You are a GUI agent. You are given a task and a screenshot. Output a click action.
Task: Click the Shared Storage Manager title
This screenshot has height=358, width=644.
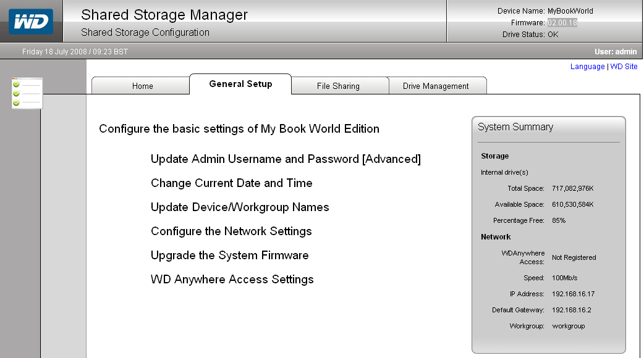(164, 15)
